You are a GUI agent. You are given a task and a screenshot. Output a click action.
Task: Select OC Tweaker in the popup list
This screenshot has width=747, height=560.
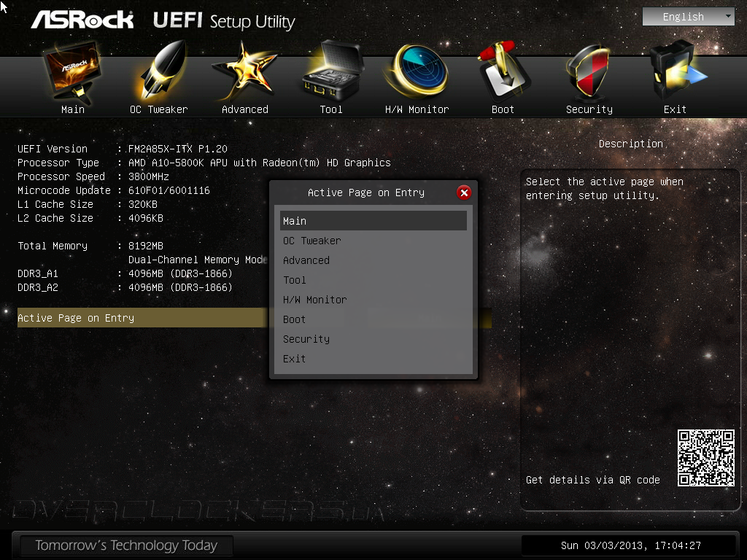click(x=373, y=241)
